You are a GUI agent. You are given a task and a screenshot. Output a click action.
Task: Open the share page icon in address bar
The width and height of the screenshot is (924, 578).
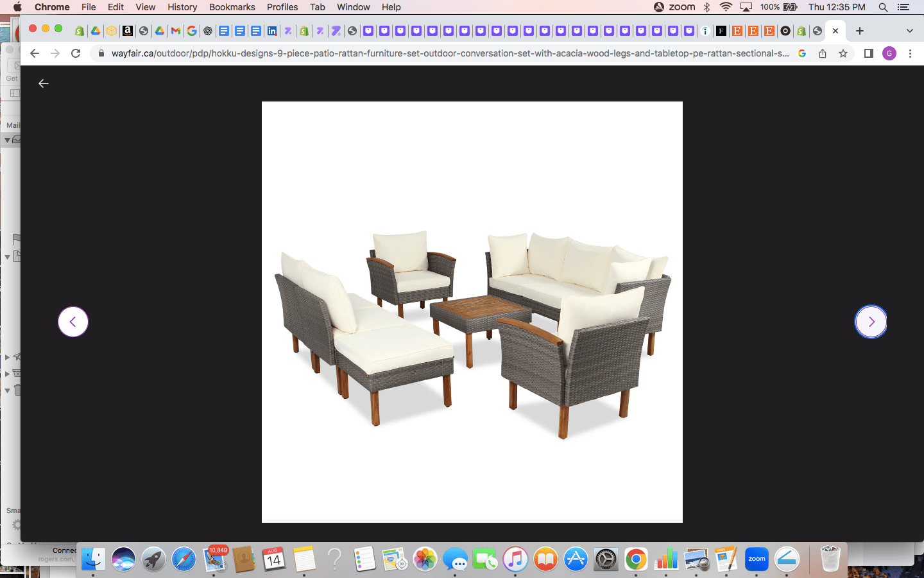coord(823,53)
